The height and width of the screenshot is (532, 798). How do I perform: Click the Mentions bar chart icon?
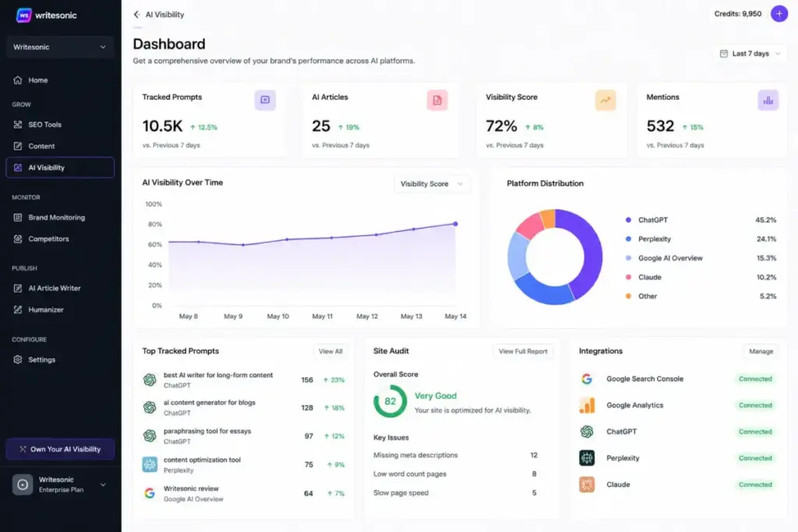click(768, 100)
